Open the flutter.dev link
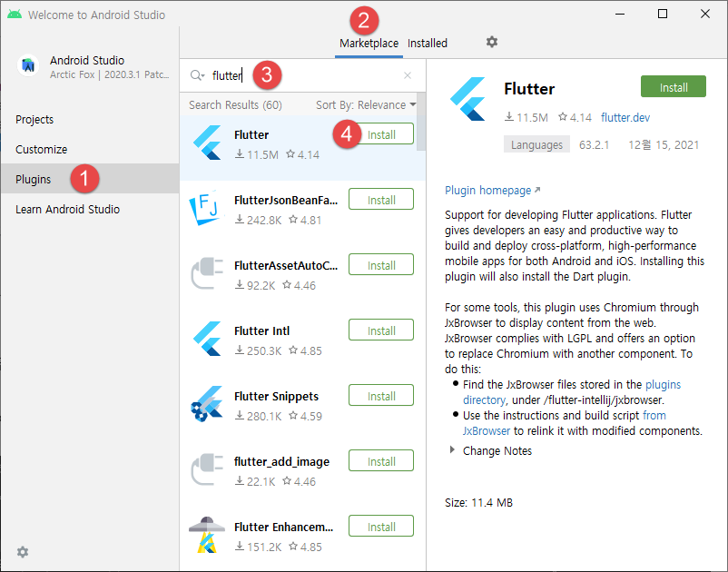The image size is (728, 572). click(625, 117)
